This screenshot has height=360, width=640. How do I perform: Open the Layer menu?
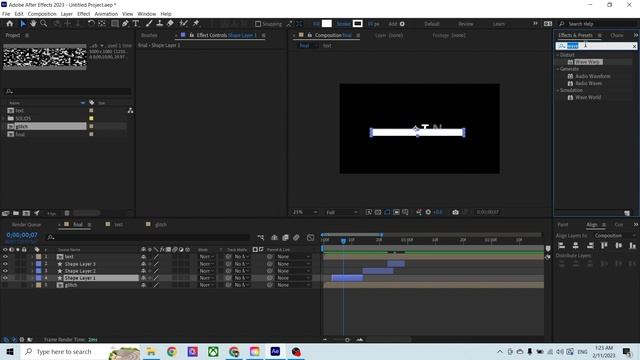tap(67, 14)
